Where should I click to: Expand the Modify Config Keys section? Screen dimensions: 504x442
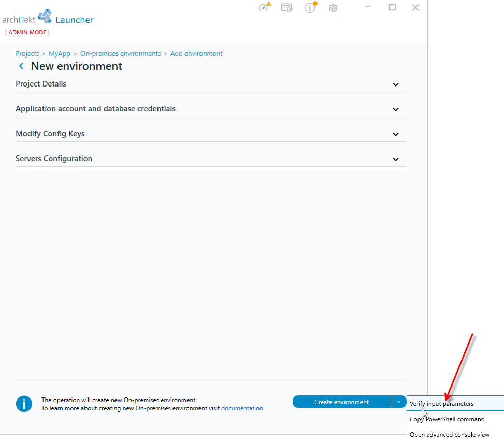click(x=211, y=134)
